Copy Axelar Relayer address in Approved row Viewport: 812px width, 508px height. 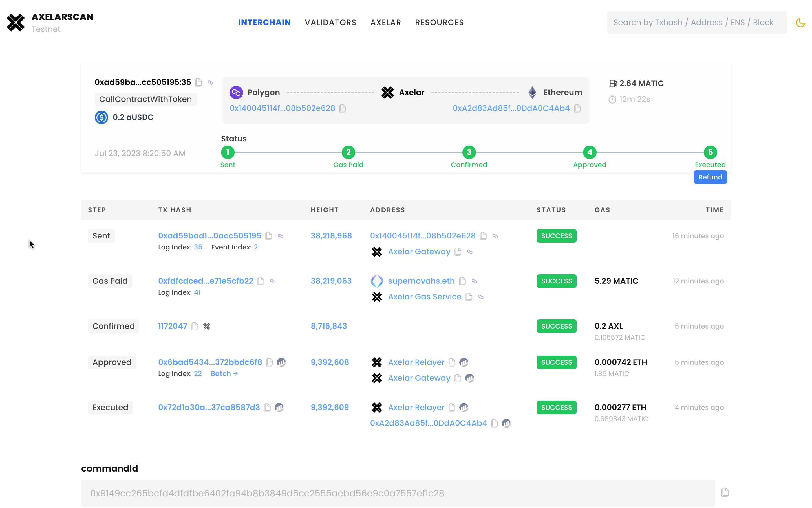coord(452,362)
